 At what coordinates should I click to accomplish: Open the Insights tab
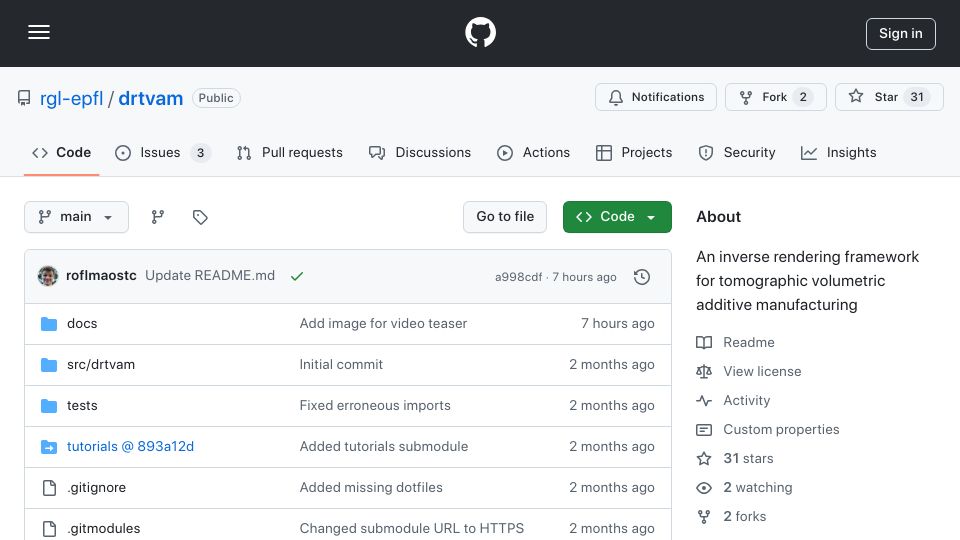[x=838, y=152]
